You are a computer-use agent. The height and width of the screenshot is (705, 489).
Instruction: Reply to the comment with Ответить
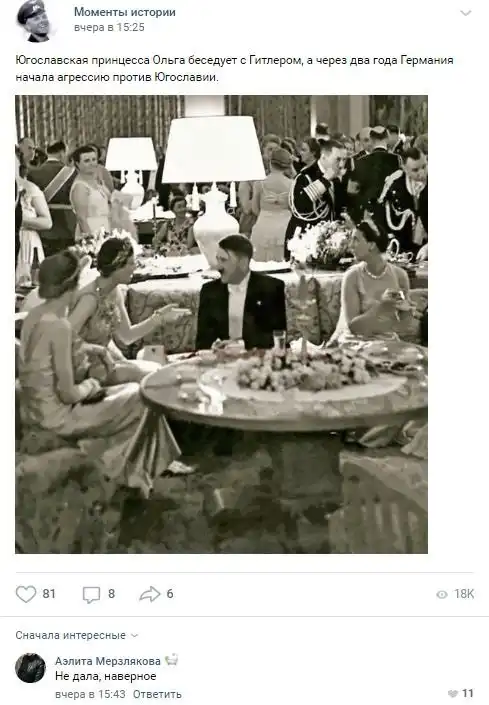click(x=157, y=694)
